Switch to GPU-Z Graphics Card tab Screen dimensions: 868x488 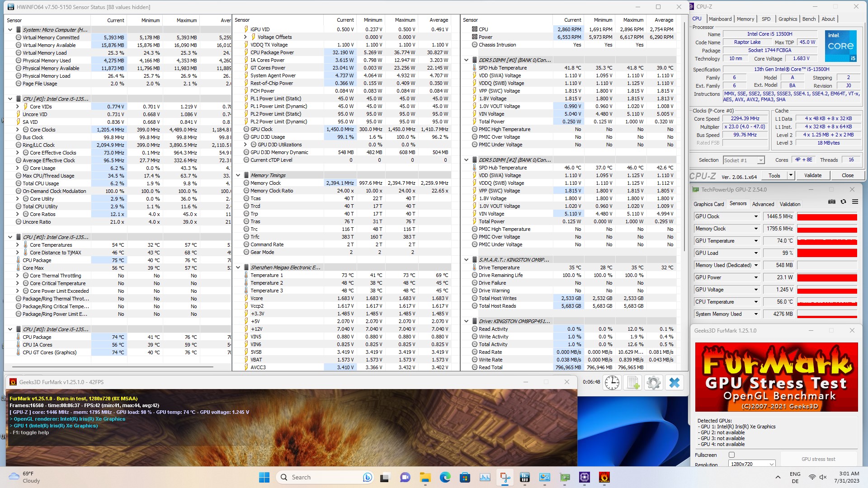pyautogui.click(x=708, y=204)
